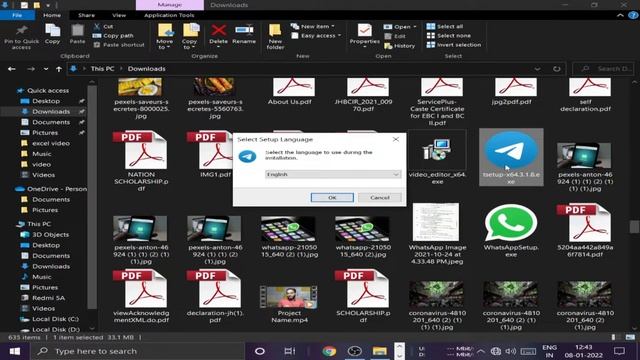Switch to the View ribbon tab
The height and width of the screenshot is (360, 640).
(x=119, y=15)
